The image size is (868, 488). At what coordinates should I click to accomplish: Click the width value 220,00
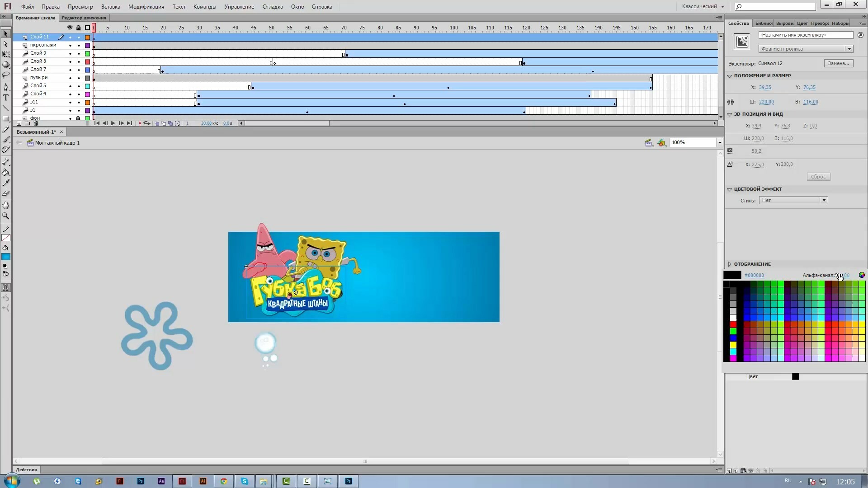click(x=766, y=102)
